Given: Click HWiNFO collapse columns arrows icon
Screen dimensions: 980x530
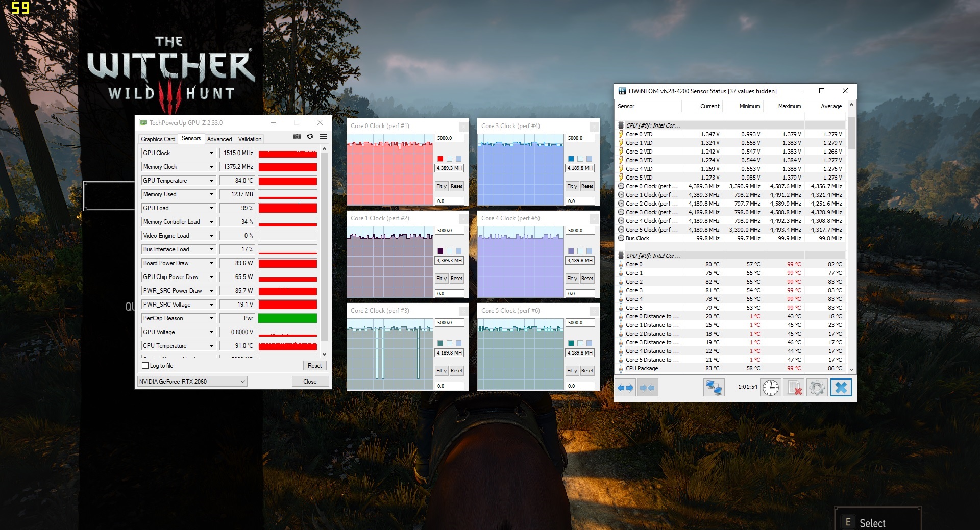Looking at the screenshot, I should coord(647,388).
